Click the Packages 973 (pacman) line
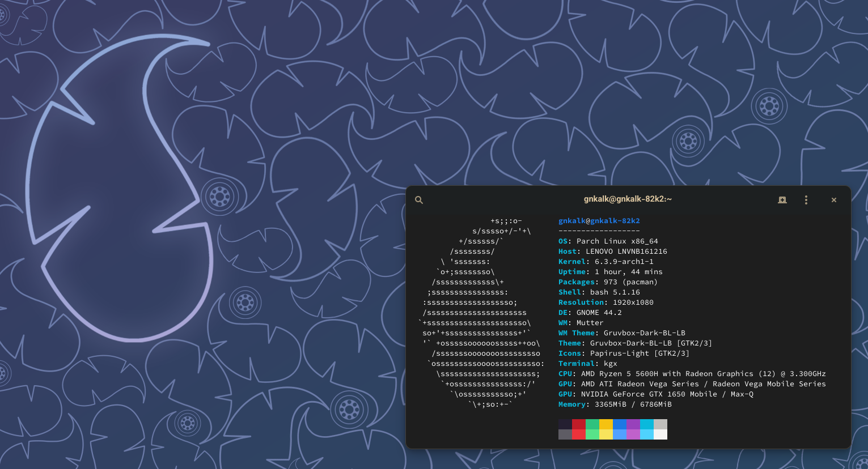Viewport: 868px width, 469px height. [x=608, y=282]
